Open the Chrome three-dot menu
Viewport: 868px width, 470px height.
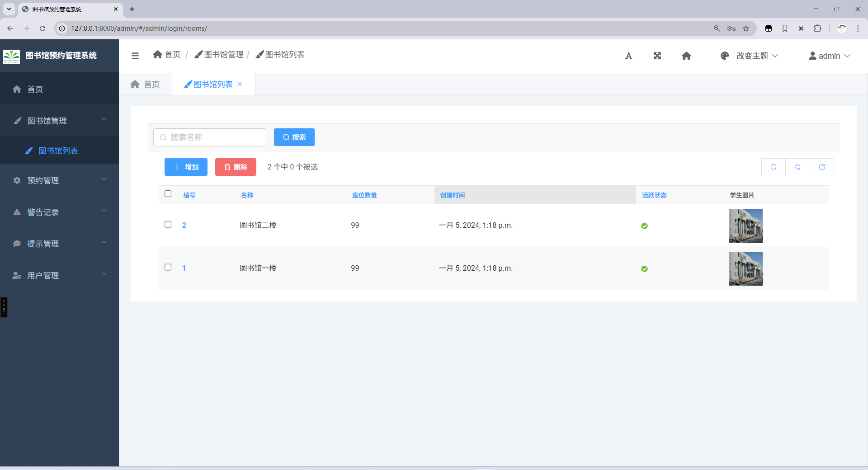tap(858, 28)
